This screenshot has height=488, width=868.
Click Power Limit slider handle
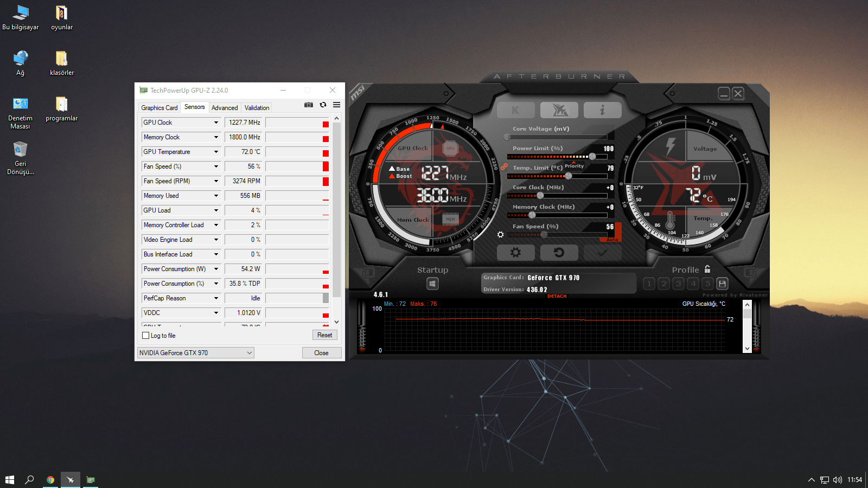(x=592, y=156)
